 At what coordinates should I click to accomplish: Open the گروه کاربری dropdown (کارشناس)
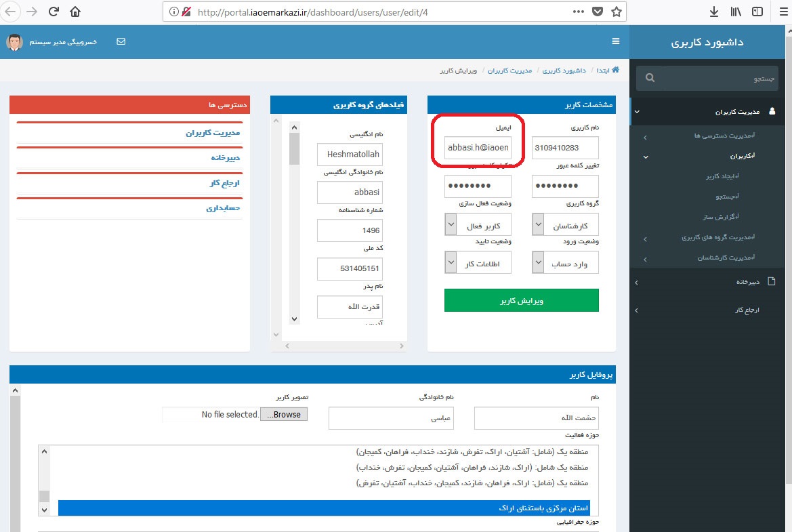pyautogui.click(x=565, y=224)
